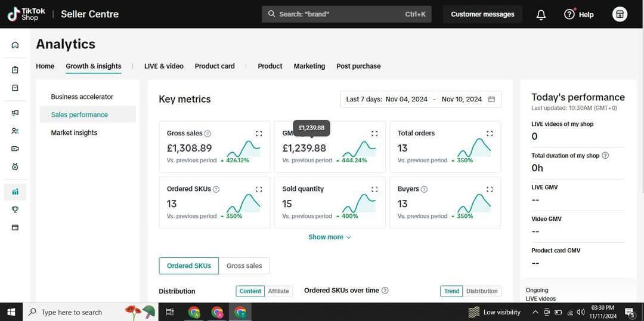Screen dimensions: 644x321
Task: Switch to Gross sales toggle button
Action: pos(244,266)
